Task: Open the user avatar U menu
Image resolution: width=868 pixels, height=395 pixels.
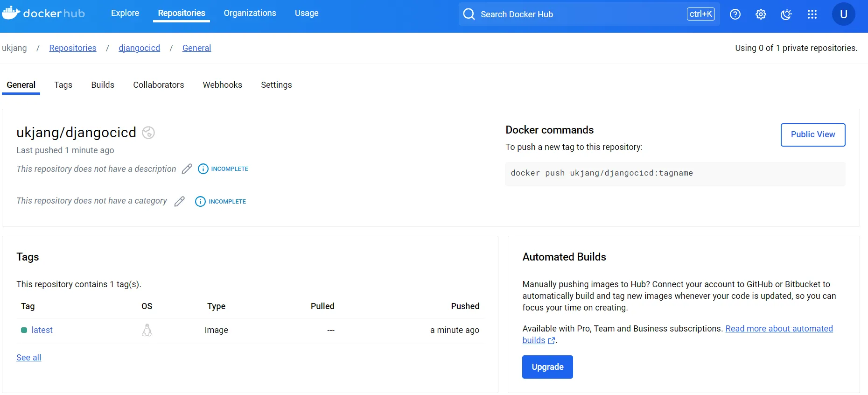Action: click(x=843, y=14)
